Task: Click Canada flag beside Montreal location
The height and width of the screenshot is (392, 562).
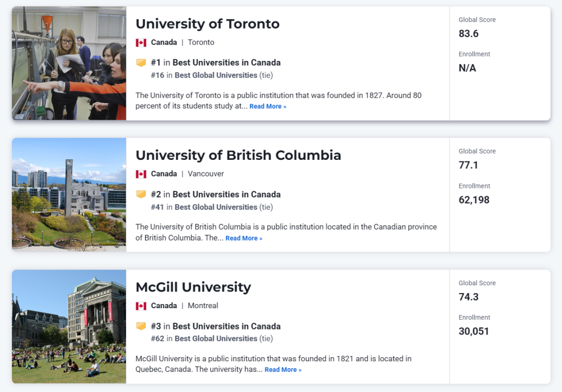Action: 141,306
